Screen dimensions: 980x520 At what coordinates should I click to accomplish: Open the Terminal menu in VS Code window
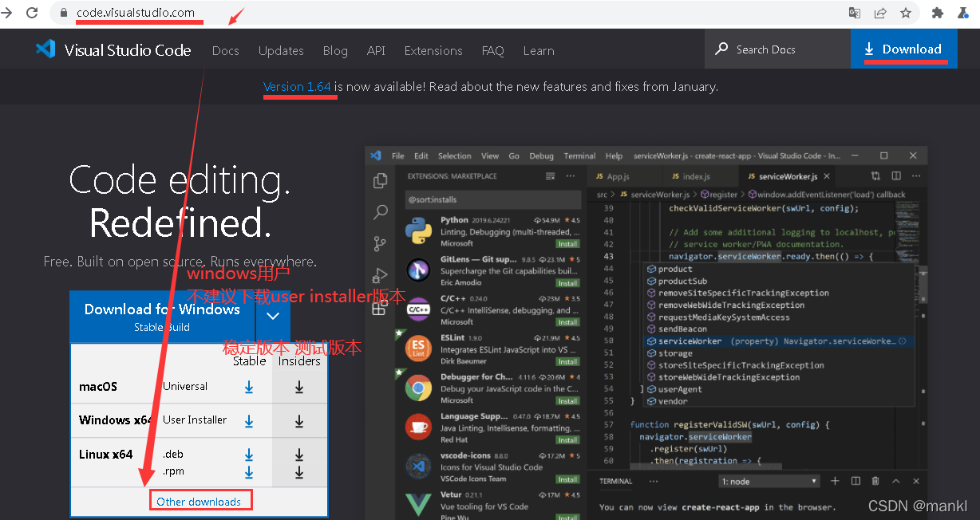pos(579,156)
